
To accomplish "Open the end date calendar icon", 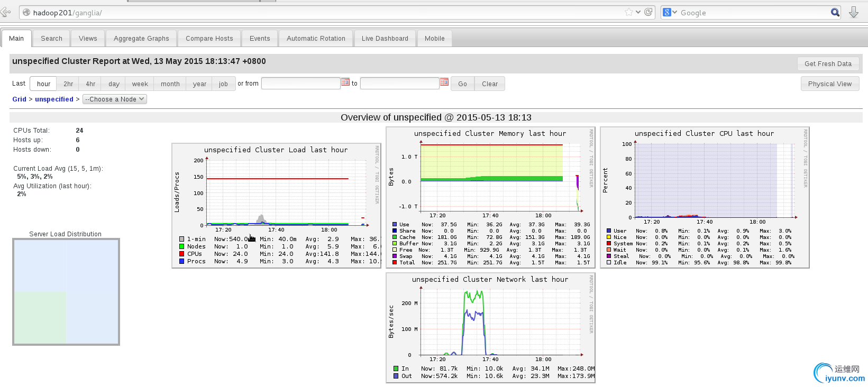I will [x=444, y=82].
